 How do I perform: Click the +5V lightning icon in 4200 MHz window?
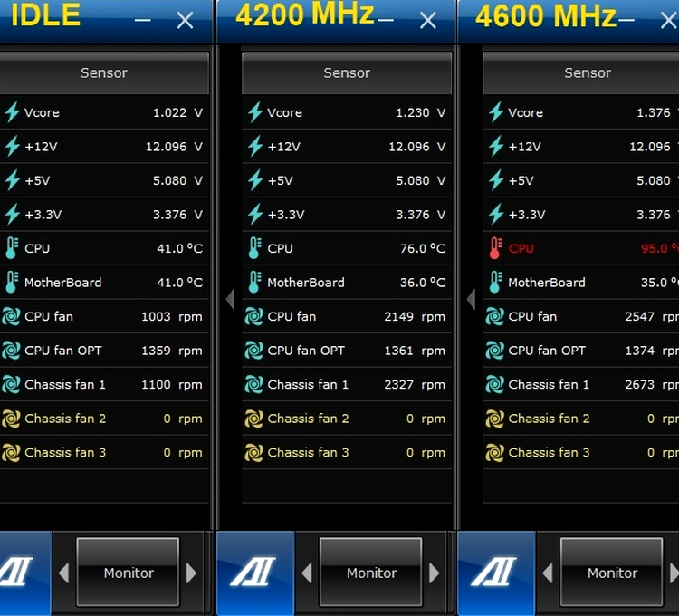click(x=255, y=180)
